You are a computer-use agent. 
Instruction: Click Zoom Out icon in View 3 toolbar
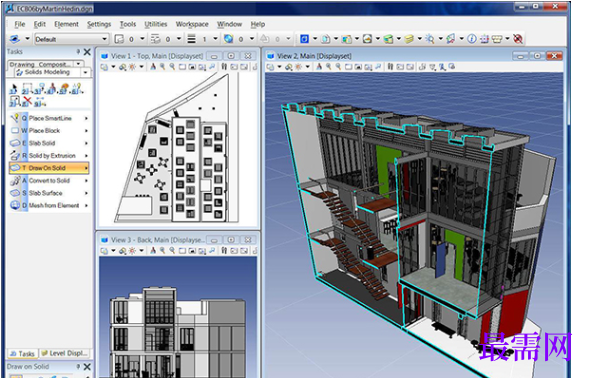pyautogui.click(x=172, y=251)
